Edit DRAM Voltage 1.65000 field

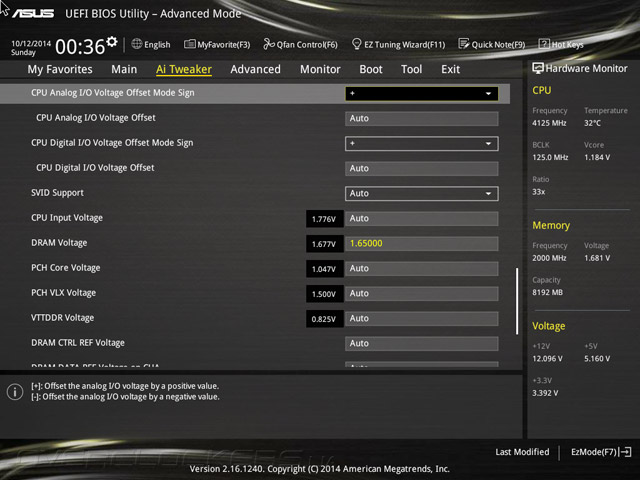422,243
